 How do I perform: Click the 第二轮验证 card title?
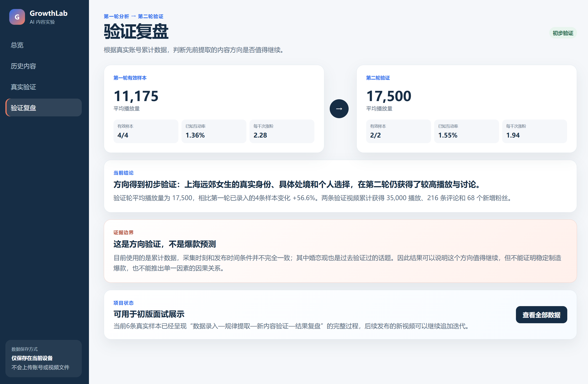(378, 78)
